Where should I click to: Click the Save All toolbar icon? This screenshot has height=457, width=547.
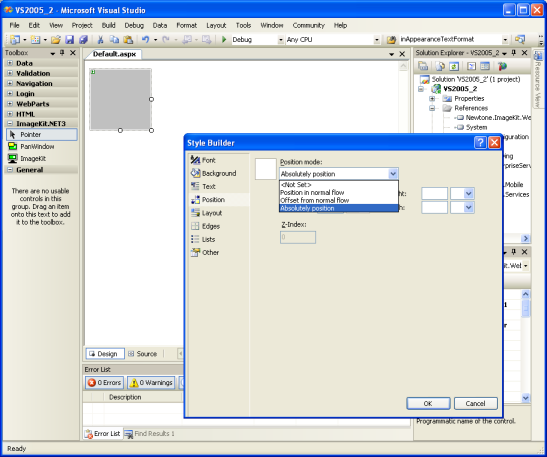(83, 39)
